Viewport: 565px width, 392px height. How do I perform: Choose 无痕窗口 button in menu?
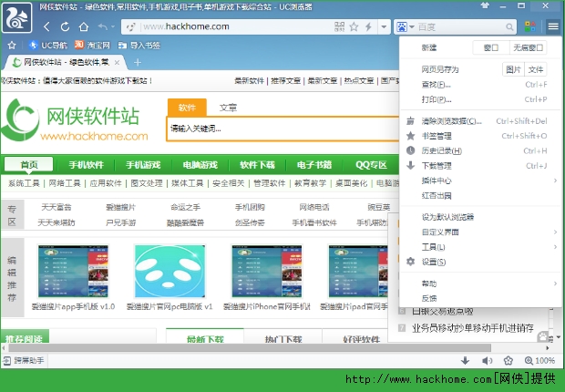coord(529,47)
